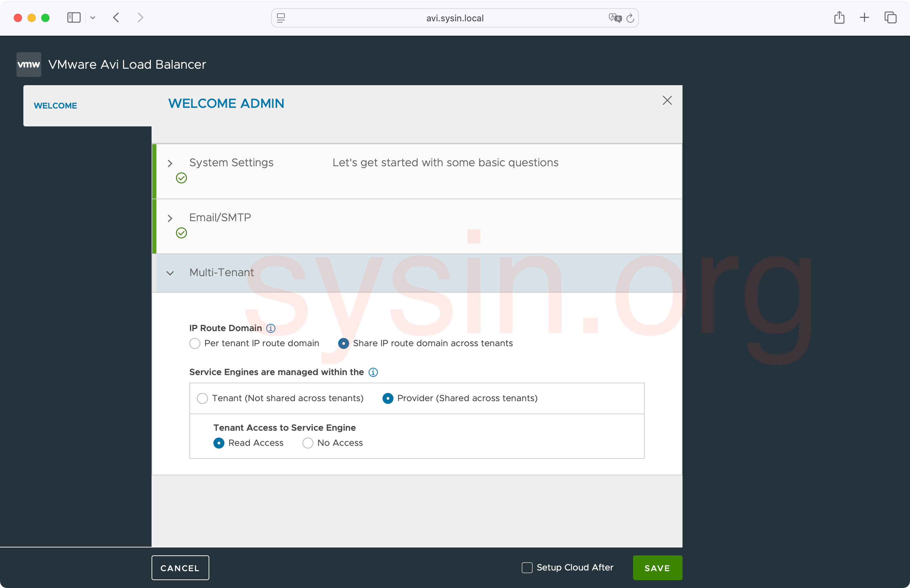910x588 pixels.
Task: Collapse the Multi-Tenant section
Action: click(170, 273)
